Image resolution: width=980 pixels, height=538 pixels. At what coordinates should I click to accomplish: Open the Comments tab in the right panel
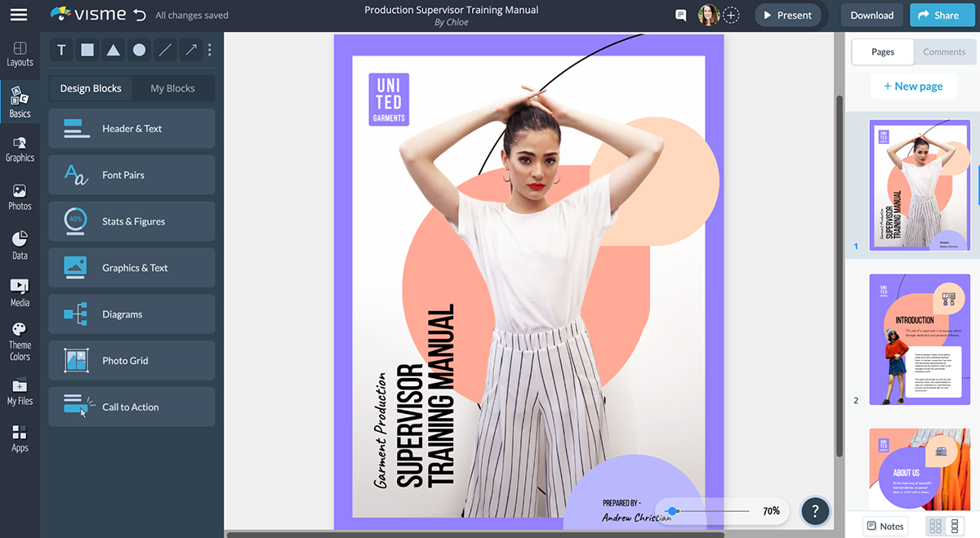coord(944,51)
